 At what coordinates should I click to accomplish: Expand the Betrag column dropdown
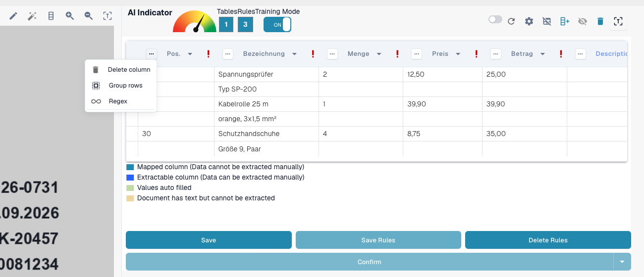[542, 54]
